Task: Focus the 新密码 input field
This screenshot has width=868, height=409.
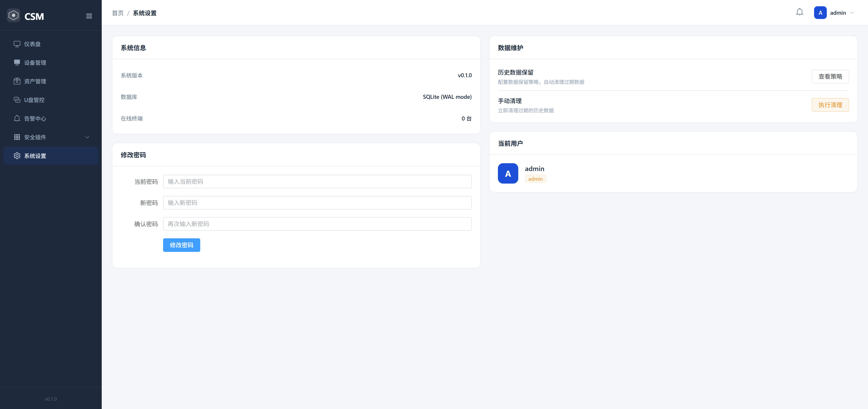Action: tap(317, 203)
